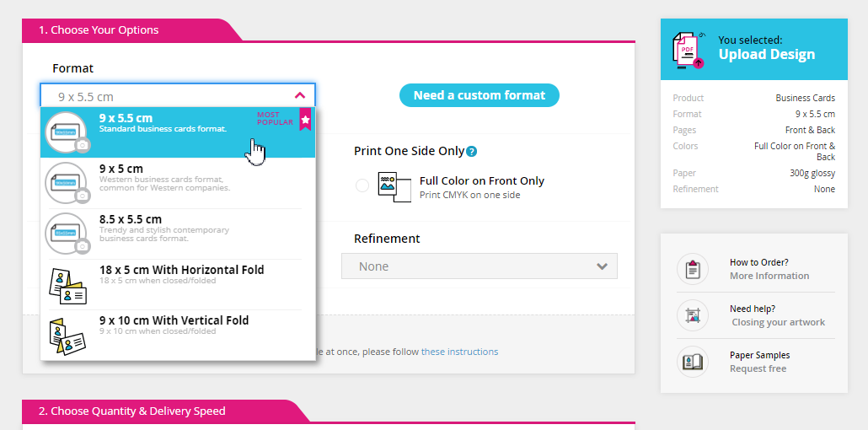This screenshot has width=868, height=430.
Task: Open the More Information link
Action: click(769, 276)
